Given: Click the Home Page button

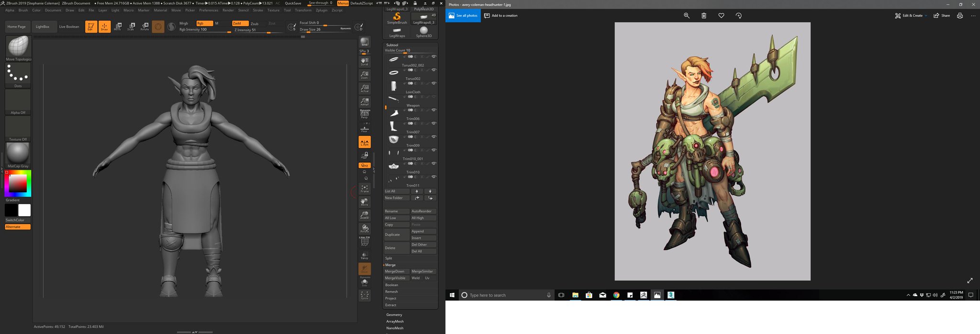Looking at the screenshot, I should tap(17, 27).
